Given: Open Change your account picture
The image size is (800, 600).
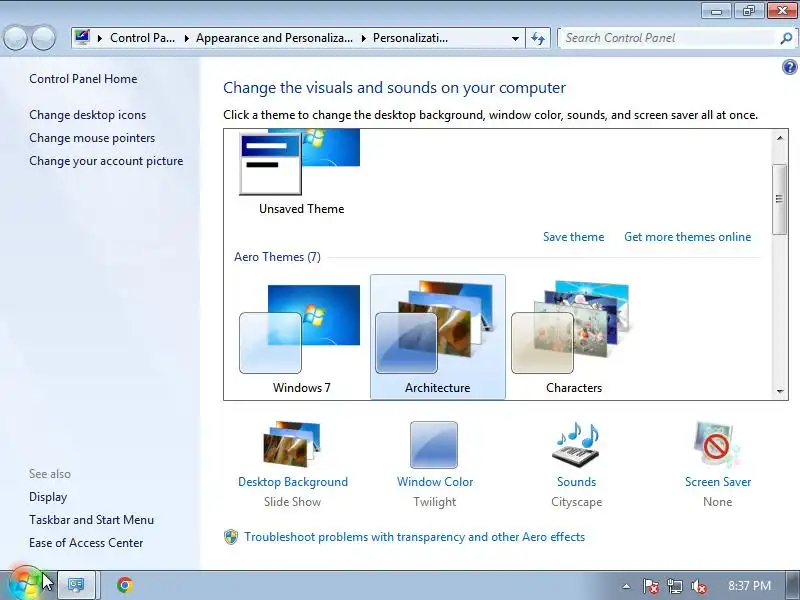Looking at the screenshot, I should 106,161.
